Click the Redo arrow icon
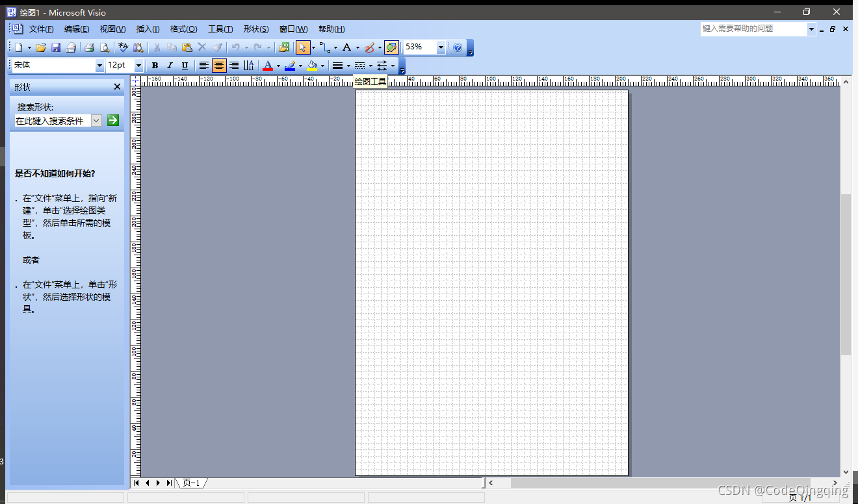Image resolution: width=858 pixels, height=504 pixels. click(258, 47)
